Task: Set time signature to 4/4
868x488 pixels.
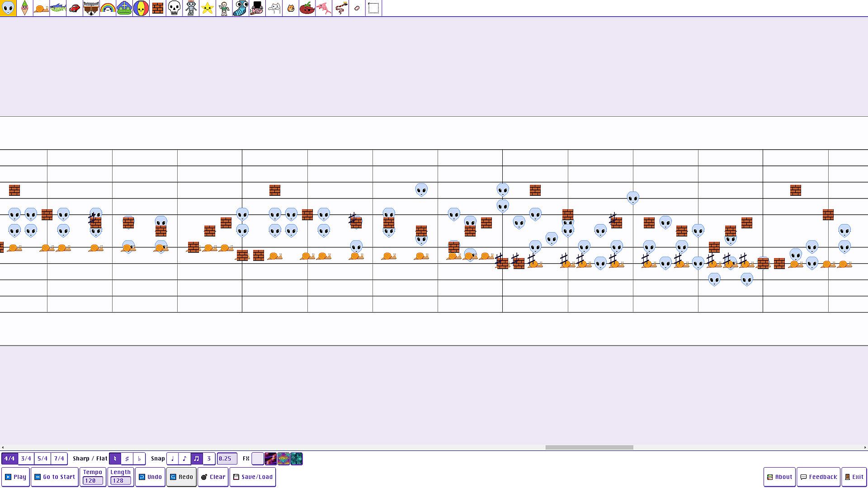Action: point(9,459)
